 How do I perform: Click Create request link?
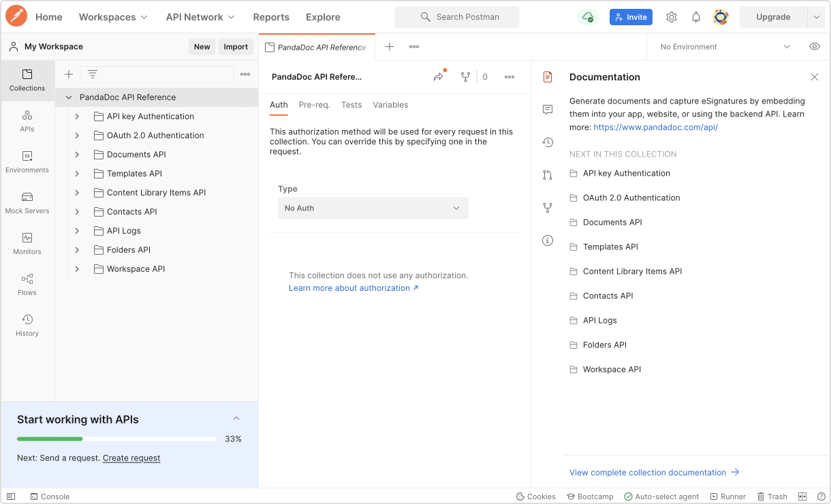pyautogui.click(x=131, y=458)
